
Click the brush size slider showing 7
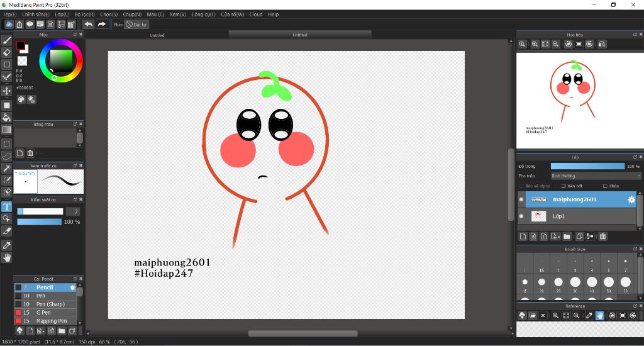coord(40,211)
